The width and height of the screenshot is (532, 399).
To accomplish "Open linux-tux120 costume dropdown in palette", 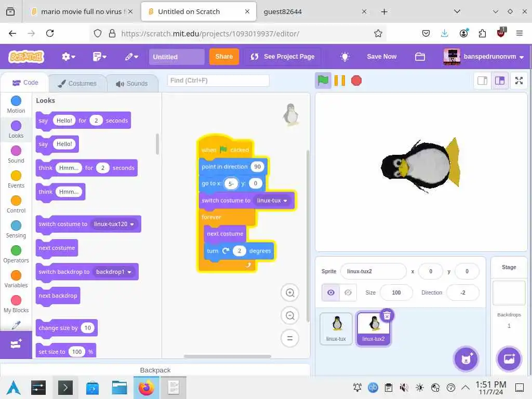I will pyautogui.click(x=114, y=224).
